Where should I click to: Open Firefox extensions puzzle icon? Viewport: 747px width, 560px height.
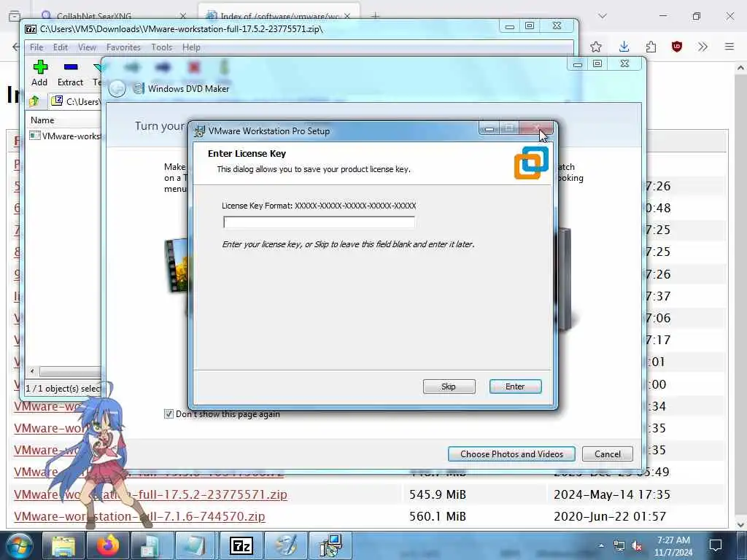click(651, 47)
